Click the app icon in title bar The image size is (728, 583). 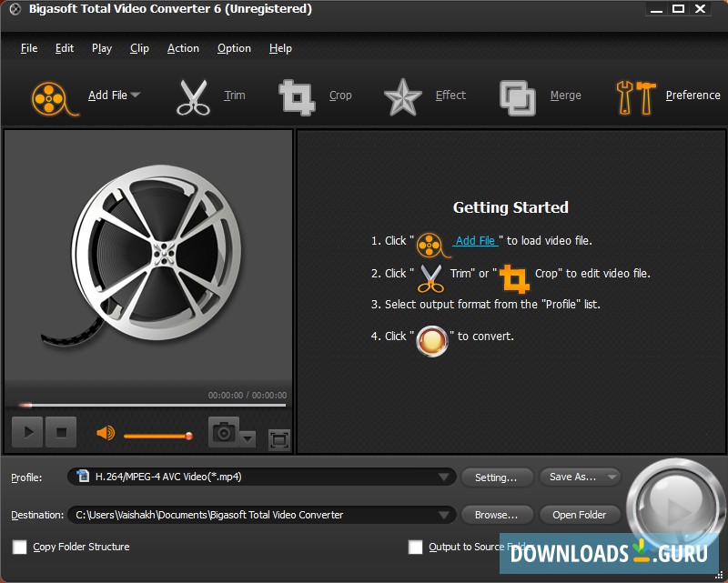(15, 9)
